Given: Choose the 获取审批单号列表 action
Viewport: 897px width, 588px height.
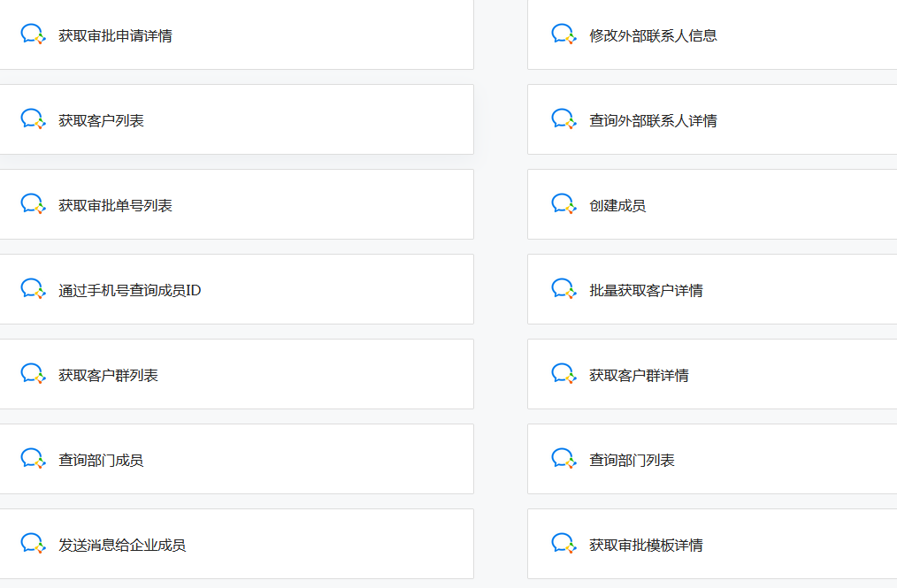Looking at the screenshot, I should click(x=237, y=204).
